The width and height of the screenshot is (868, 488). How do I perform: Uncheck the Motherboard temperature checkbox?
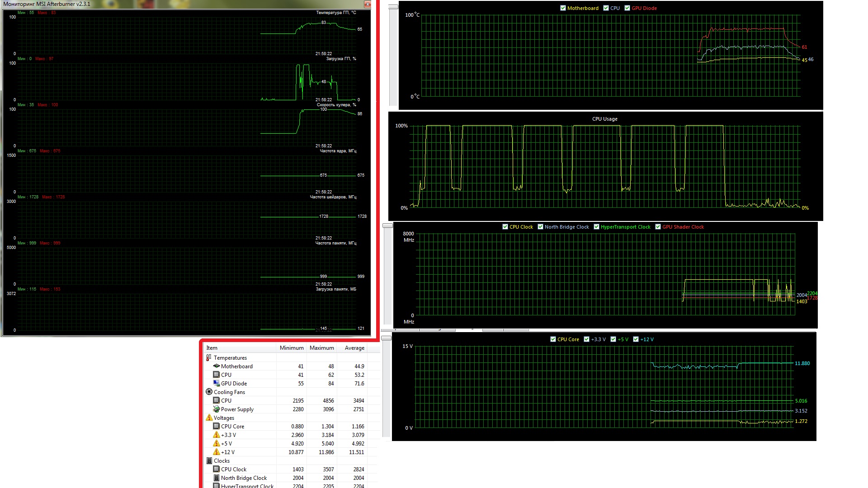coord(563,8)
